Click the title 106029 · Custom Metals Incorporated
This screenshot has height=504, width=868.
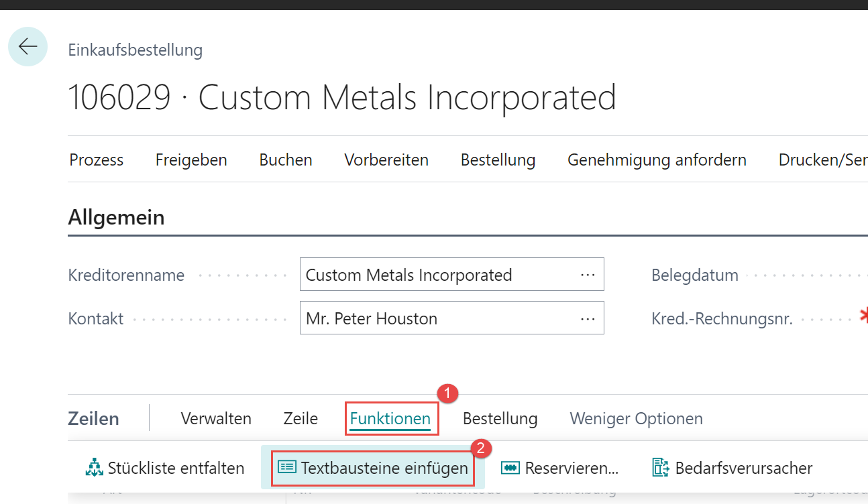(342, 98)
